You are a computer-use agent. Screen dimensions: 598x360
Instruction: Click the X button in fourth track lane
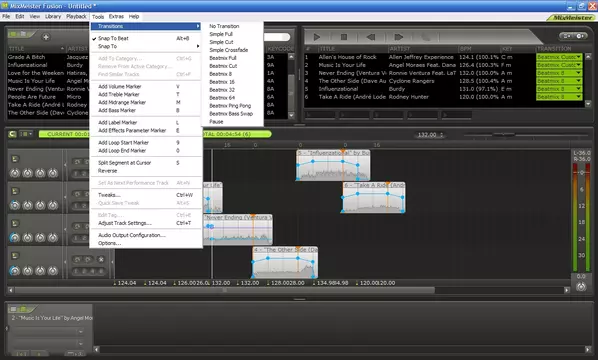click(x=101, y=259)
